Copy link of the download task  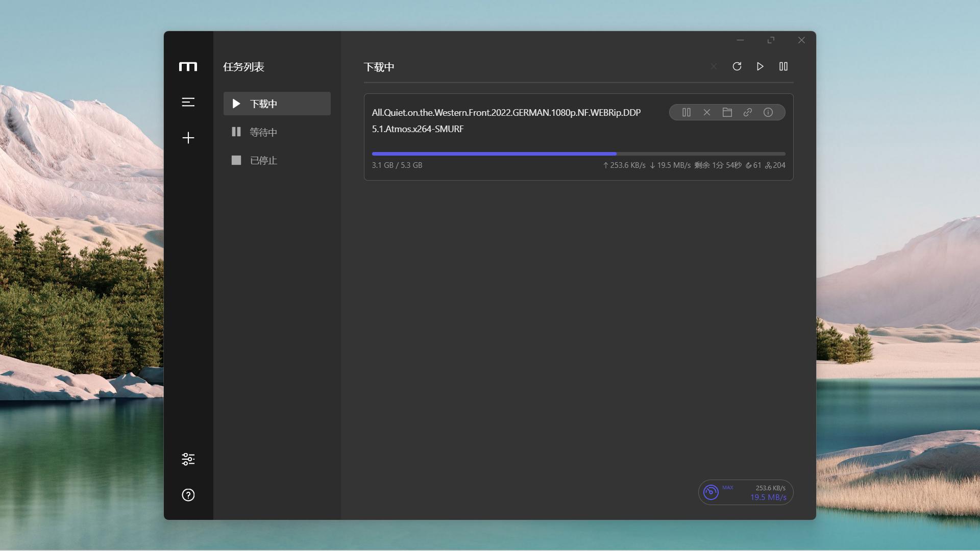(747, 112)
